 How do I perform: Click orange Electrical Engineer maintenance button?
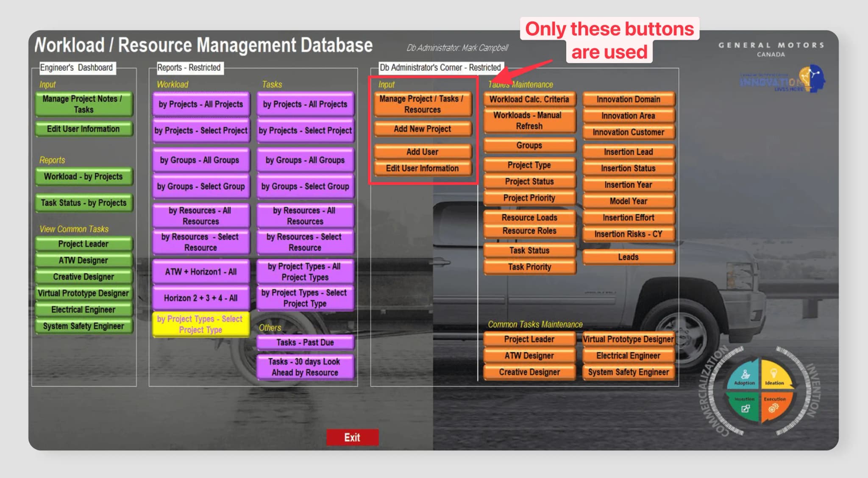629,356
